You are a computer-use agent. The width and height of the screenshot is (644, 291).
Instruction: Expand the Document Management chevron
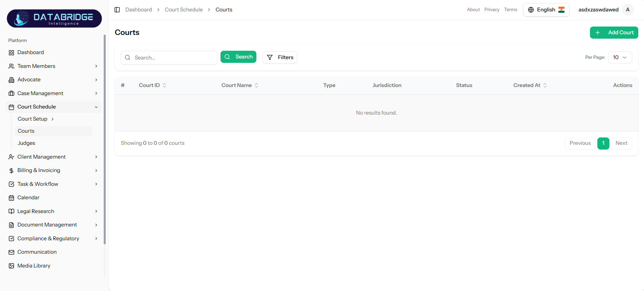point(96,225)
